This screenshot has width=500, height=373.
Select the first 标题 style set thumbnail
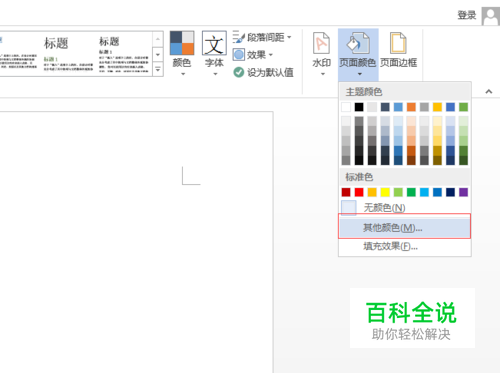click(x=68, y=54)
